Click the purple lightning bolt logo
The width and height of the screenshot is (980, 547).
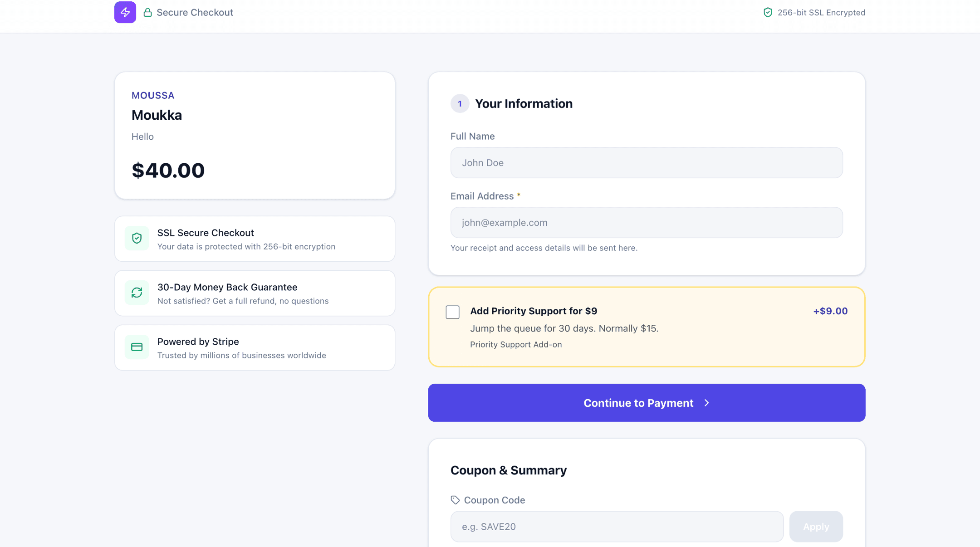coord(125,12)
